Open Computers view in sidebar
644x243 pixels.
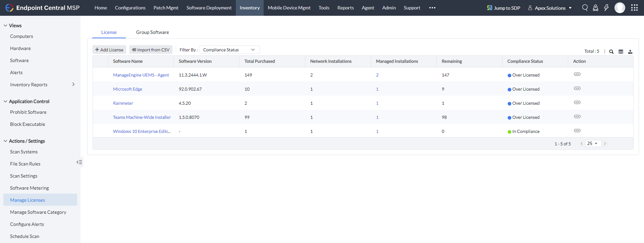(21, 36)
